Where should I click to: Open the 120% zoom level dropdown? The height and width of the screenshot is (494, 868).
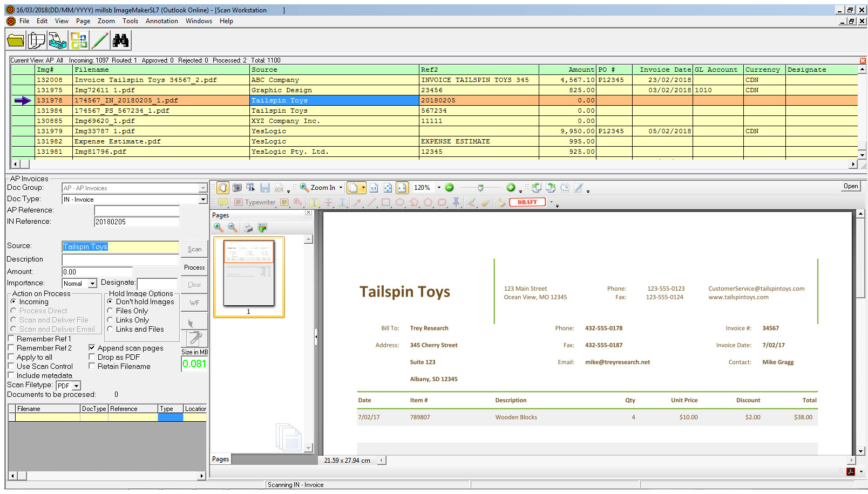[x=439, y=188]
